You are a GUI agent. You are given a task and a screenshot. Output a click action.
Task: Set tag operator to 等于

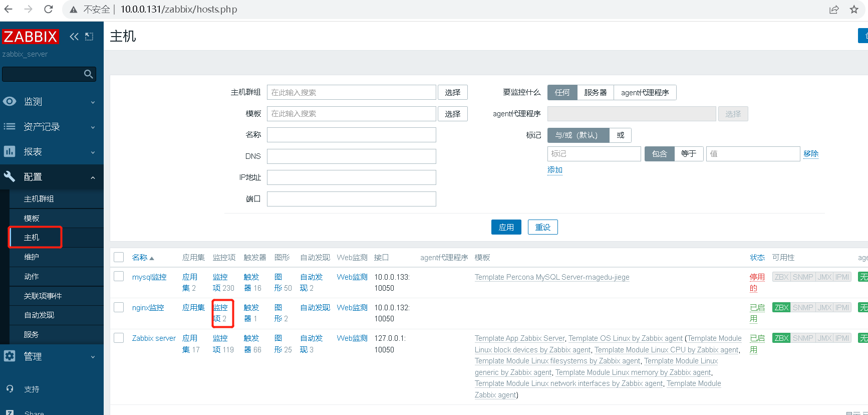click(689, 154)
